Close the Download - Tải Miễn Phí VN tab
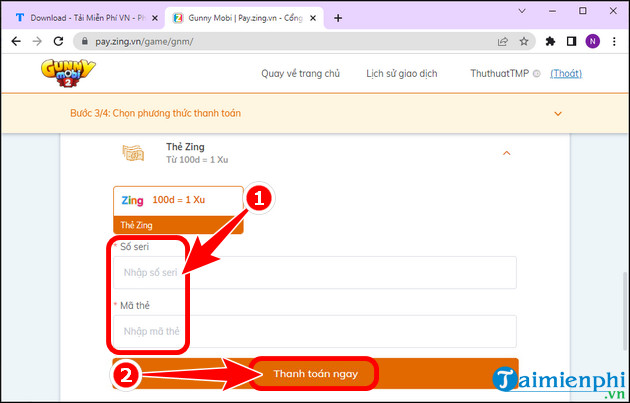The width and height of the screenshot is (630, 403). click(155, 18)
